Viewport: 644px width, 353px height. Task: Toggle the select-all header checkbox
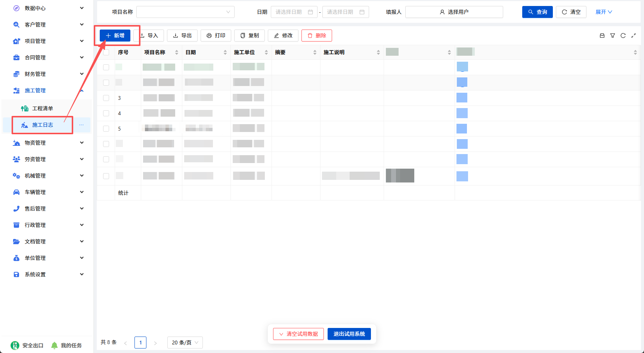pos(106,52)
